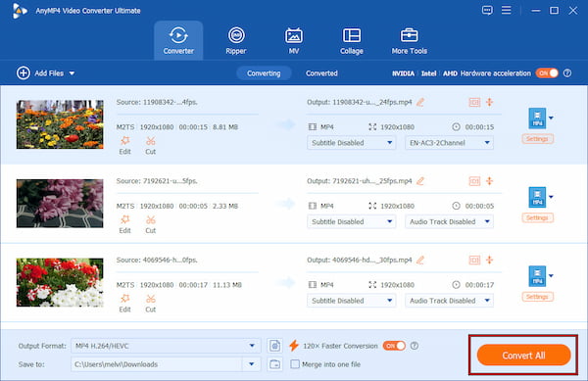Click MP4 format icon for 7192621 file
588x381 pixels.
pyautogui.click(x=537, y=197)
